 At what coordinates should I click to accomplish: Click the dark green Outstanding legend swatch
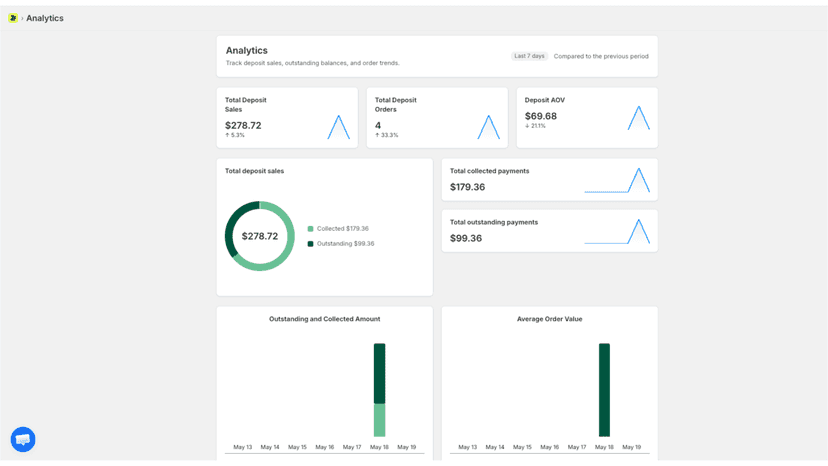click(310, 244)
